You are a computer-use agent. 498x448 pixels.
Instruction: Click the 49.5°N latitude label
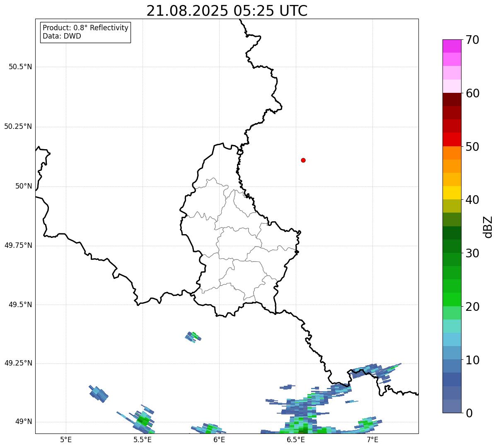[20, 305]
